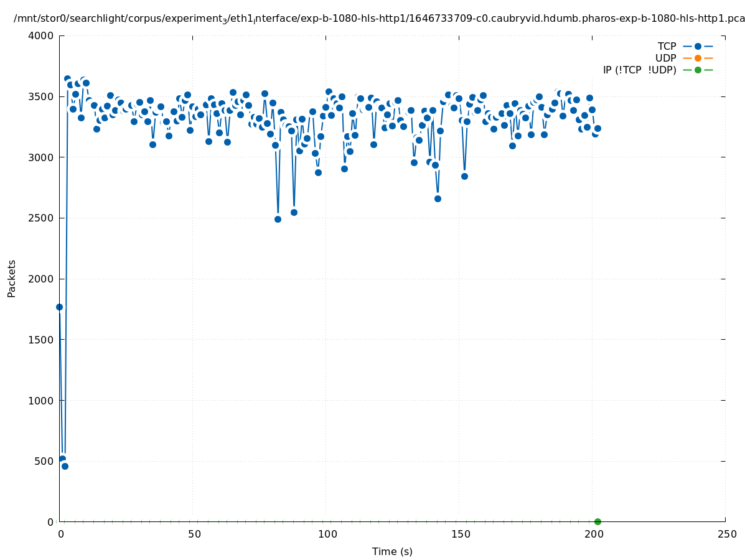Select the TCP legend label text
This screenshot has height=560, width=745.
667,46
